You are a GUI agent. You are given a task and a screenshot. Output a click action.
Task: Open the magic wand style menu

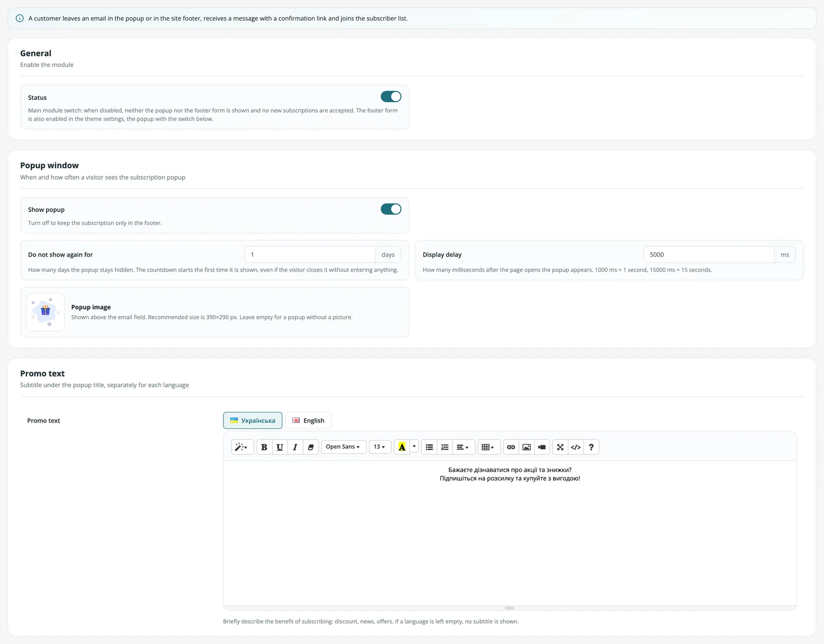tap(242, 447)
